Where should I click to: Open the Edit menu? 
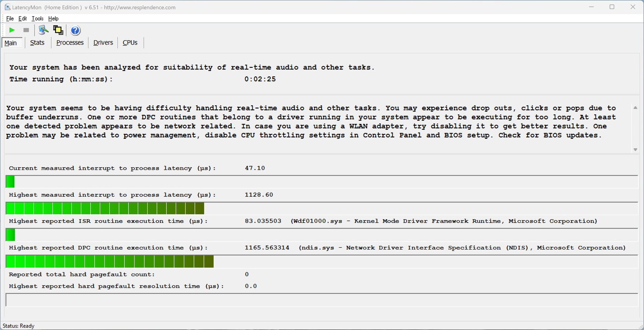click(x=23, y=18)
